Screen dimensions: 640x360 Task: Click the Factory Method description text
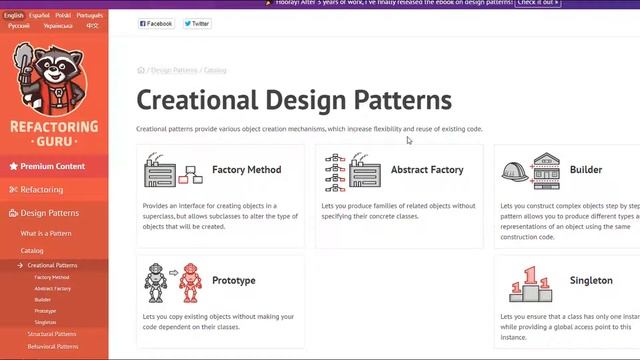click(x=220, y=216)
